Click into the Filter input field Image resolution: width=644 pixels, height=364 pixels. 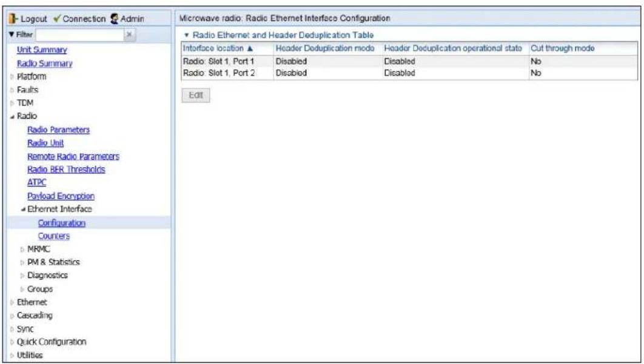pyautogui.click(x=79, y=35)
